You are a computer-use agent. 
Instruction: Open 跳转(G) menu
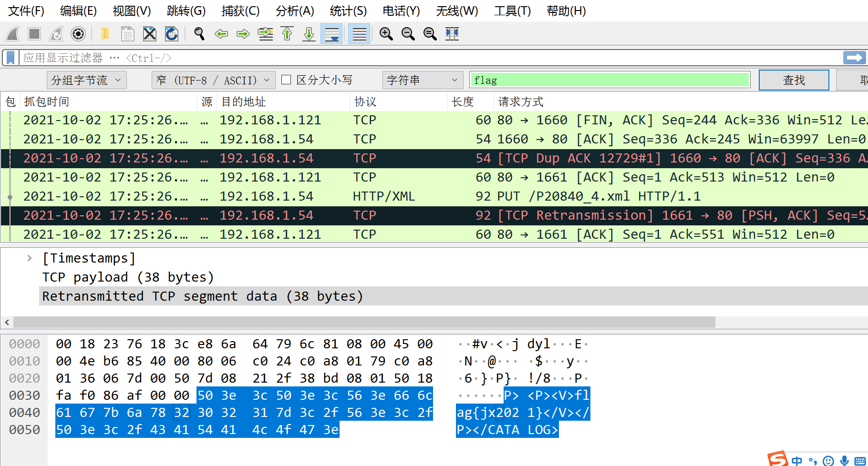click(x=186, y=11)
